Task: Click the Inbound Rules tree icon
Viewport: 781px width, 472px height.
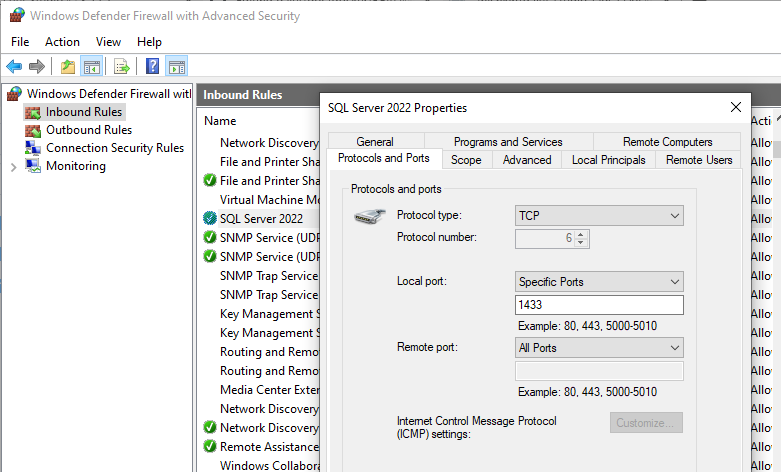Action: tap(33, 113)
